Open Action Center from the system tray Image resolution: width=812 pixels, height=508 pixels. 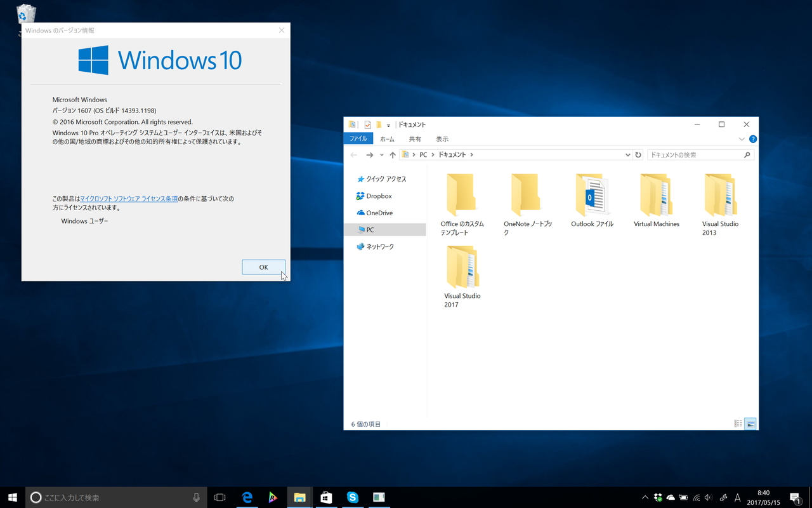click(x=795, y=498)
